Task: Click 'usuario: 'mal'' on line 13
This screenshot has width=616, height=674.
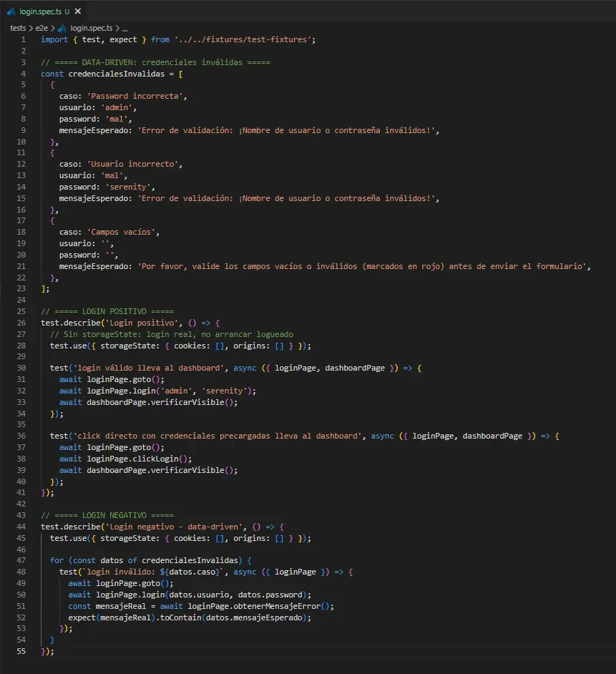Action: (92, 176)
